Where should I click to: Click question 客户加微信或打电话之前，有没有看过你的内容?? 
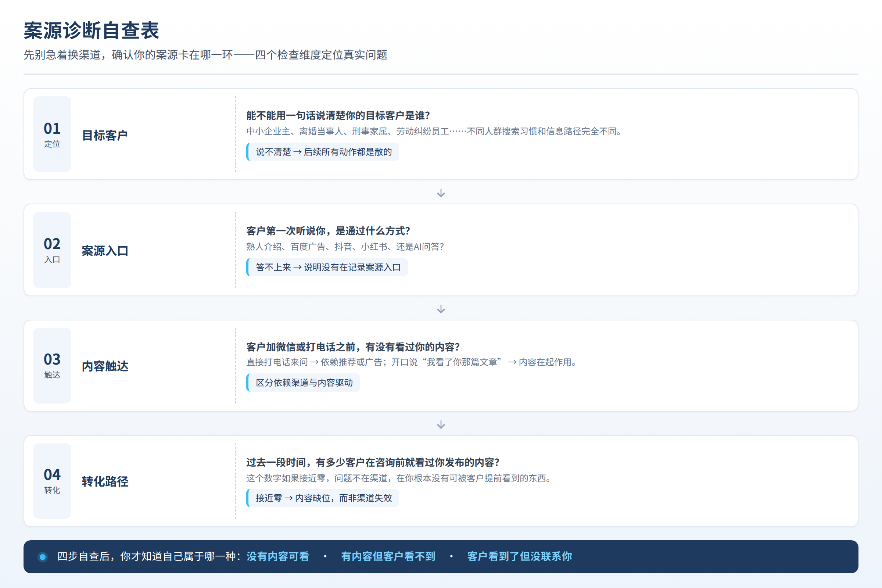click(x=353, y=347)
